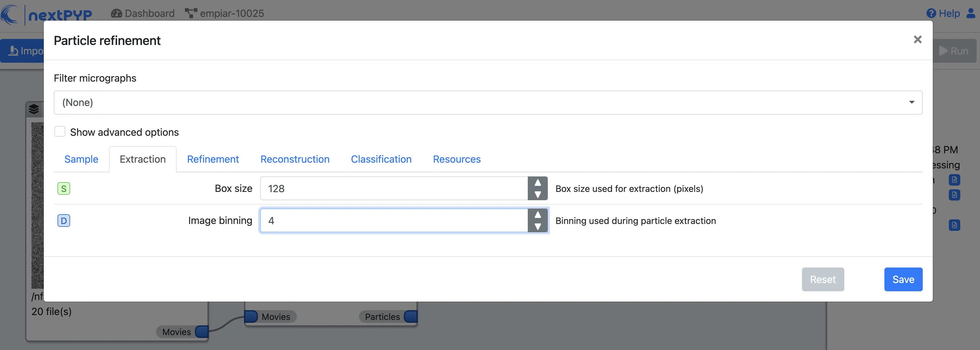The image size is (980, 350).
Task: Increase Image binning with up arrow
Action: coord(537,215)
